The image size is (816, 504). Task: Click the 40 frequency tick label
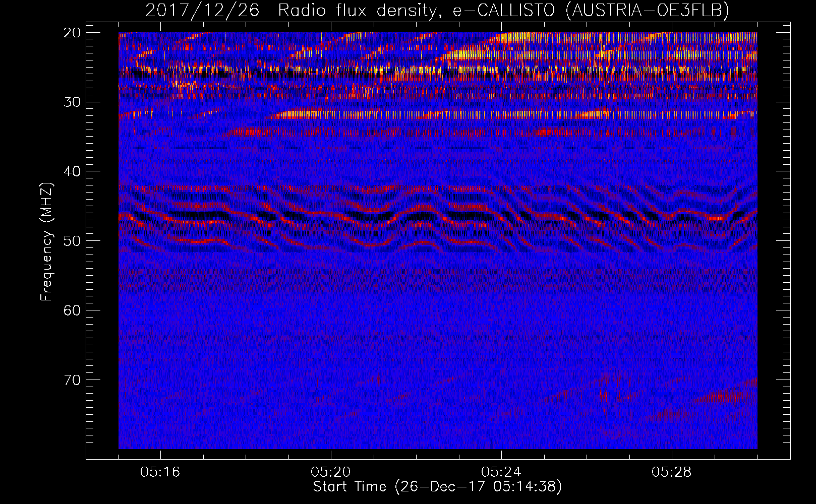(73, 171)
